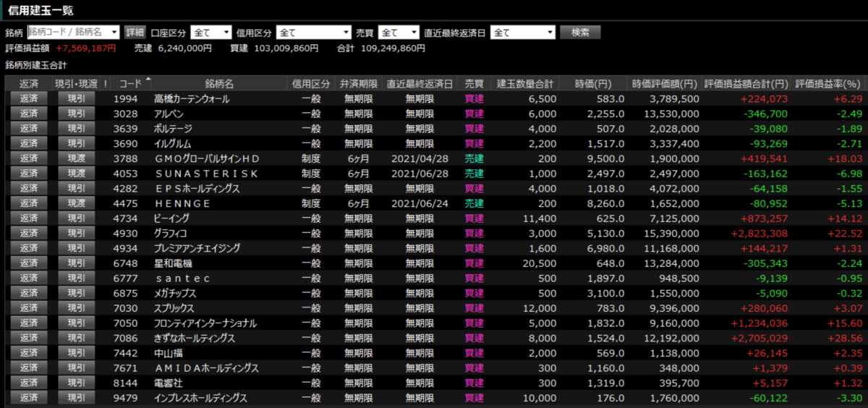Image resolution: width=868 pixels, height=408 pixels.
Task: Sort by 評価損益率(%) column header
Action: [x=829, y=83]
